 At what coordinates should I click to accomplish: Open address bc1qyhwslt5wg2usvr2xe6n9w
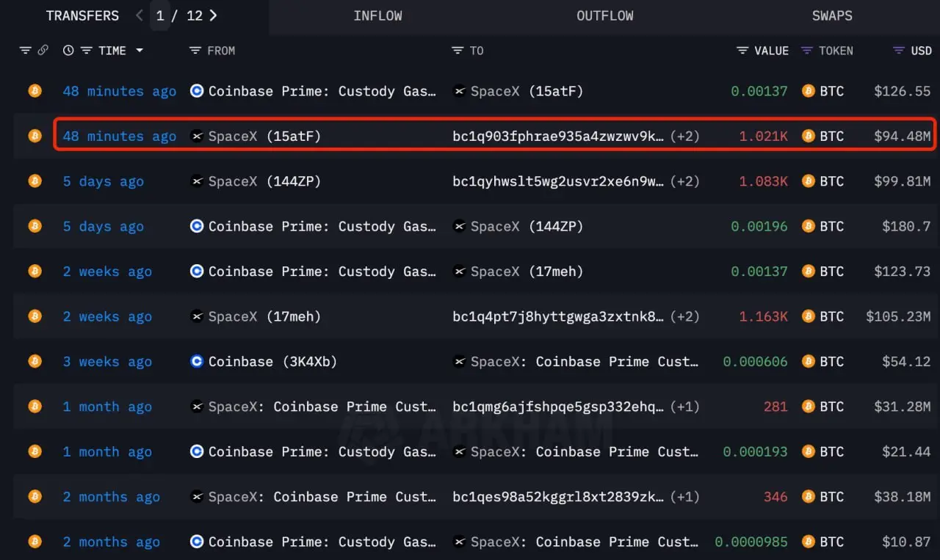558,181
